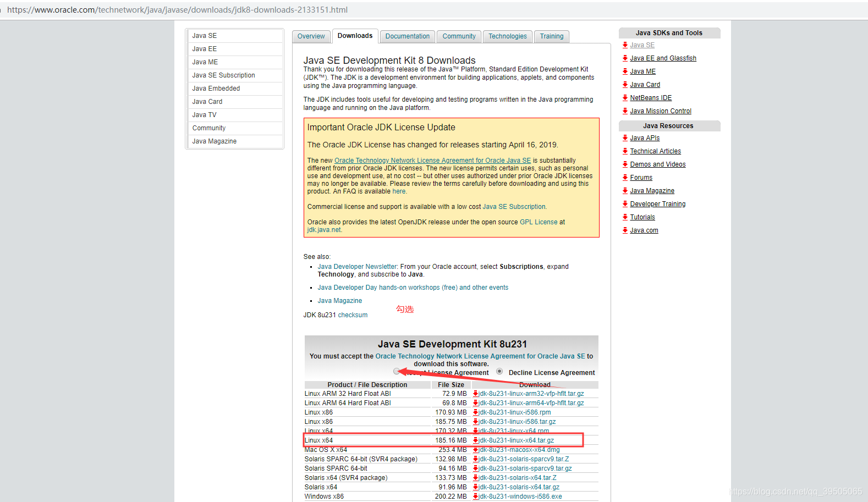Open Oracle Technology Network License Agreement link in yellow notice

[x=433, y=161]
